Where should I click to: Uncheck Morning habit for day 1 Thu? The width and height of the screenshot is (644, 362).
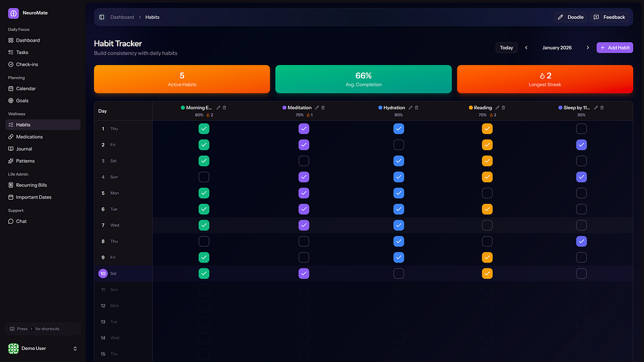click(204, 129)
